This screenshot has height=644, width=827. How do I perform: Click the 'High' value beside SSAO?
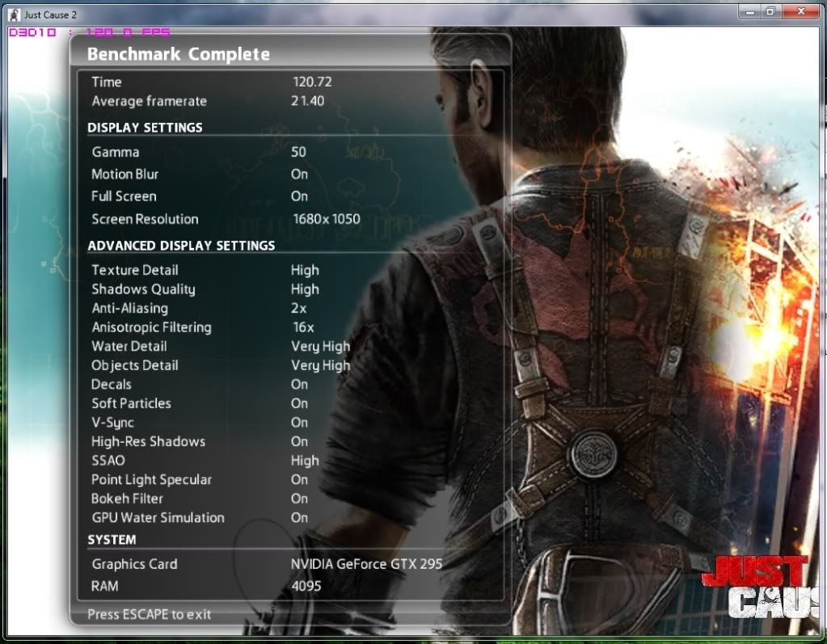pyautogui.click(x=305, y=460)
